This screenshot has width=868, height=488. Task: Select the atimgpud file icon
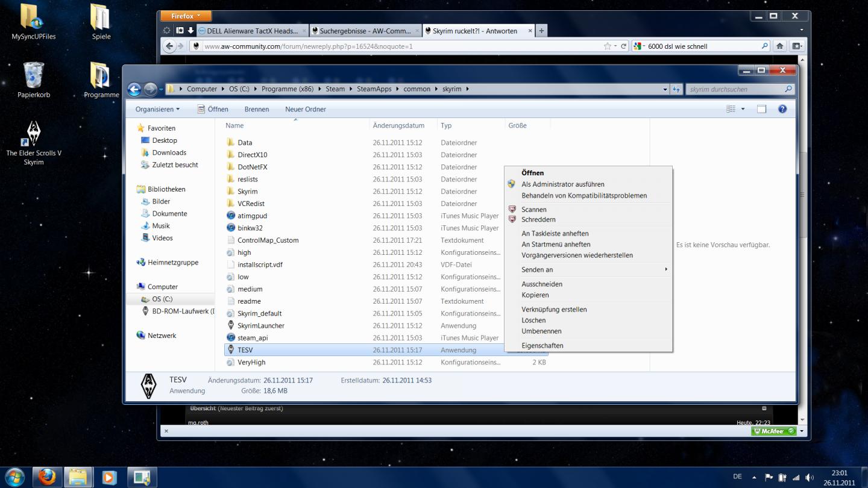[231, 216]
